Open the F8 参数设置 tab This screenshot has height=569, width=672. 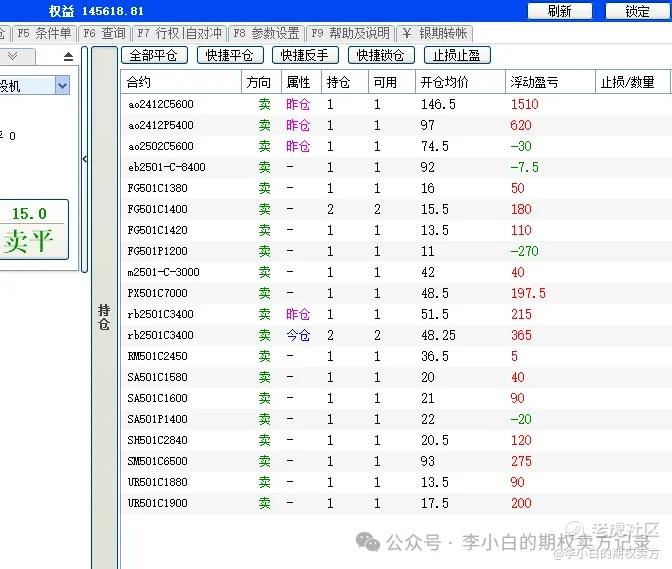[x=266, y=33]
